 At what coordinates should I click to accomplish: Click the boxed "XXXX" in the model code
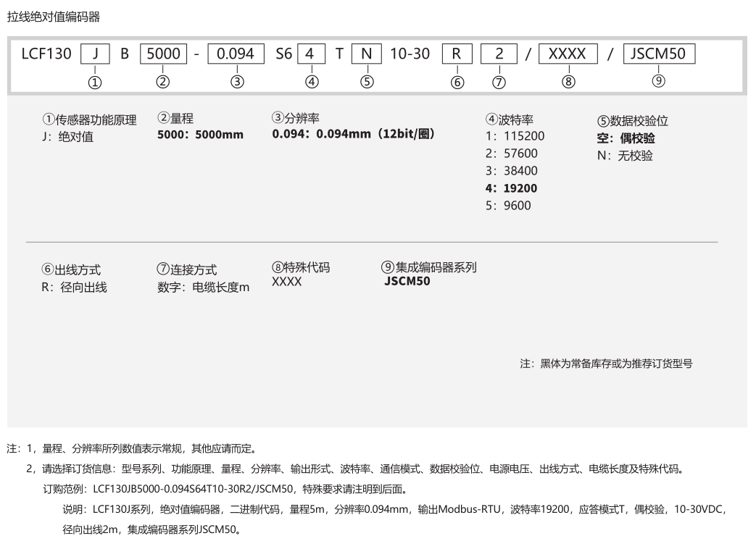pyautogui.click(x=568, y=54)
